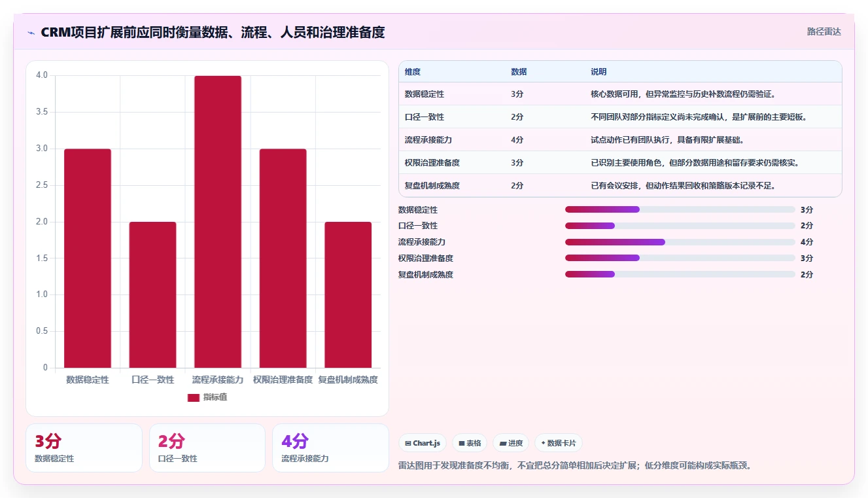Click the 数据稳定性 progress label

(x=418, y=210)
